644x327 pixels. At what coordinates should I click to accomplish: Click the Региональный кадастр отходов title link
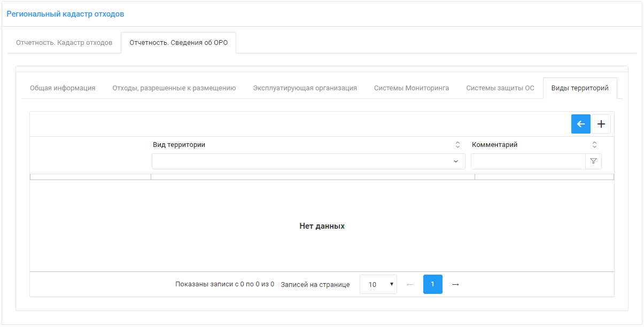(x=65, y=14)
